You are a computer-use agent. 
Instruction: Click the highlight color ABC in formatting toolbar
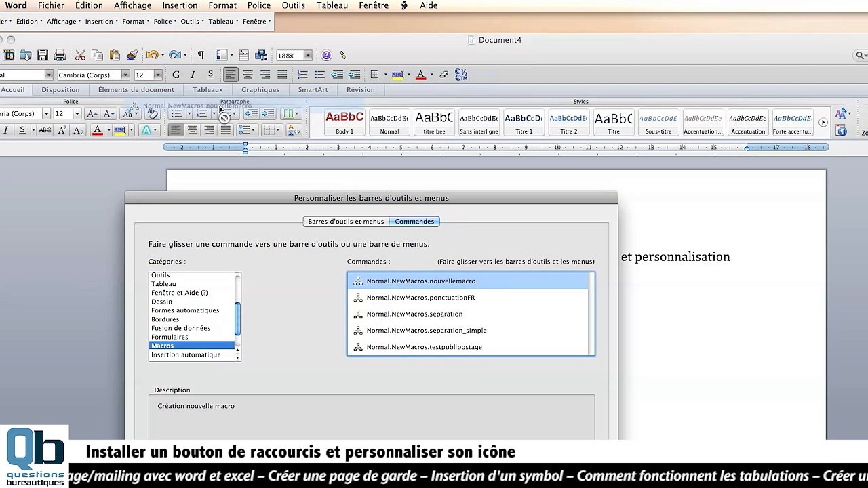click(398, 75)
